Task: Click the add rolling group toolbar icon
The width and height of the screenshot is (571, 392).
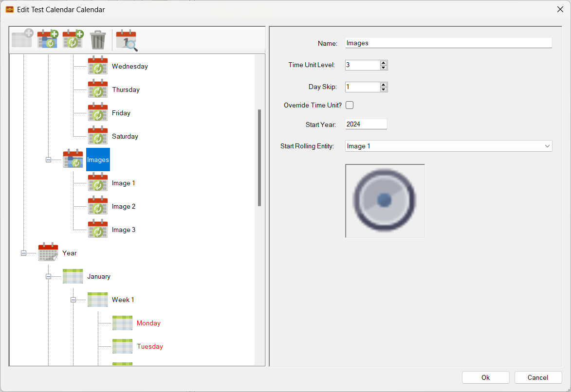Action: pyautogui.click(x=47, y=39)
